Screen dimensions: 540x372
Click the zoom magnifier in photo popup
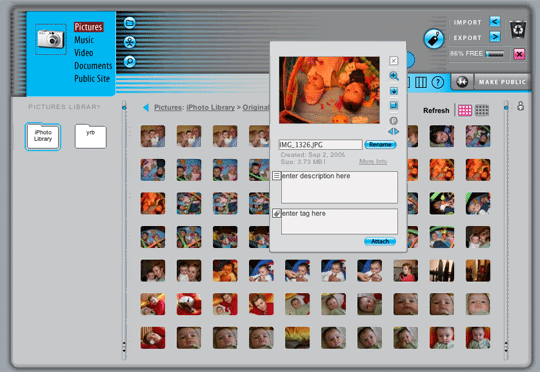pos(394,76)
